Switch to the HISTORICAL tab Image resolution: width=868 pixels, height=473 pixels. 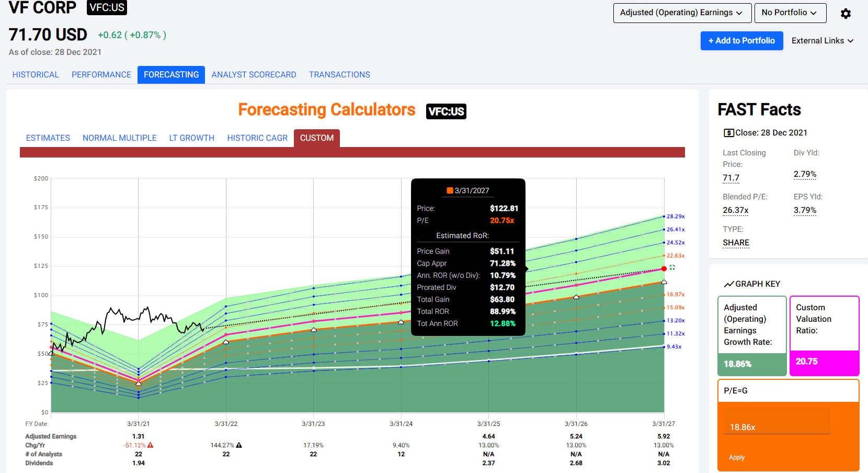tap(36, 75)
